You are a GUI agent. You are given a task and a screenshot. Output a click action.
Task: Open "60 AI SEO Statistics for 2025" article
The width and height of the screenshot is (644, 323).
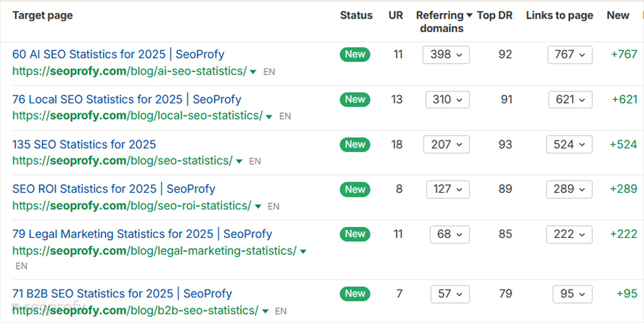coord(116,54)
